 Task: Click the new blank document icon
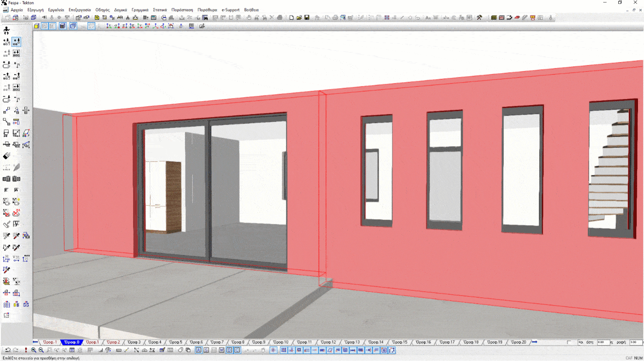click(292, 18)
